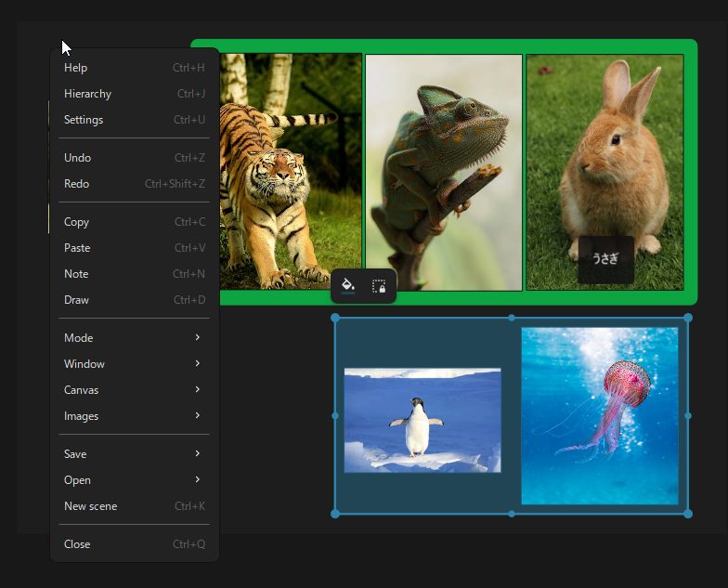Image resolution: width=728 pixels, height=588 pixels.
Task: Click the top-right selection resize handle
Action: click(688, 318)
